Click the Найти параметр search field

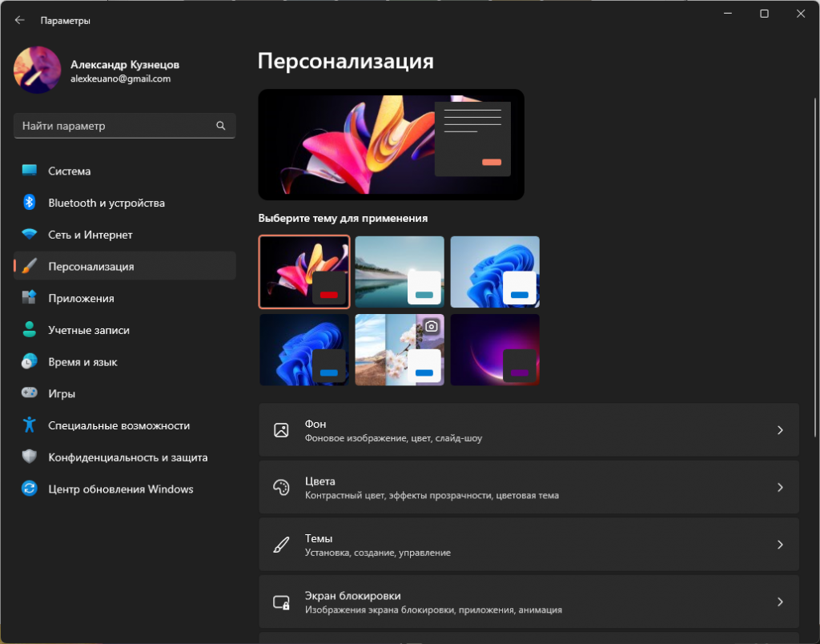tap(116, 126)
